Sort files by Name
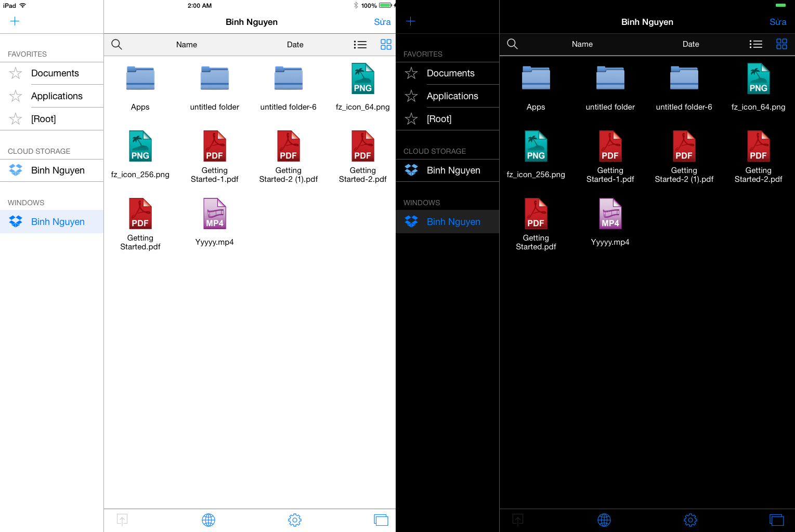This screenshot has width=795, height=532. [186, 44]
